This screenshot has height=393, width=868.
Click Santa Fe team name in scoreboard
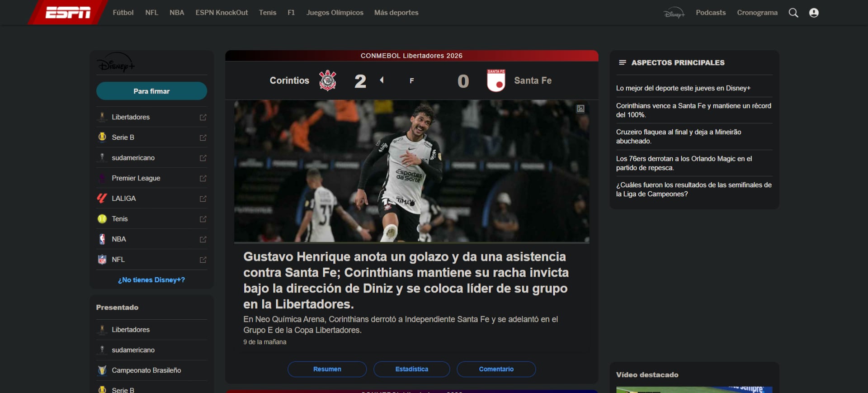533,80
